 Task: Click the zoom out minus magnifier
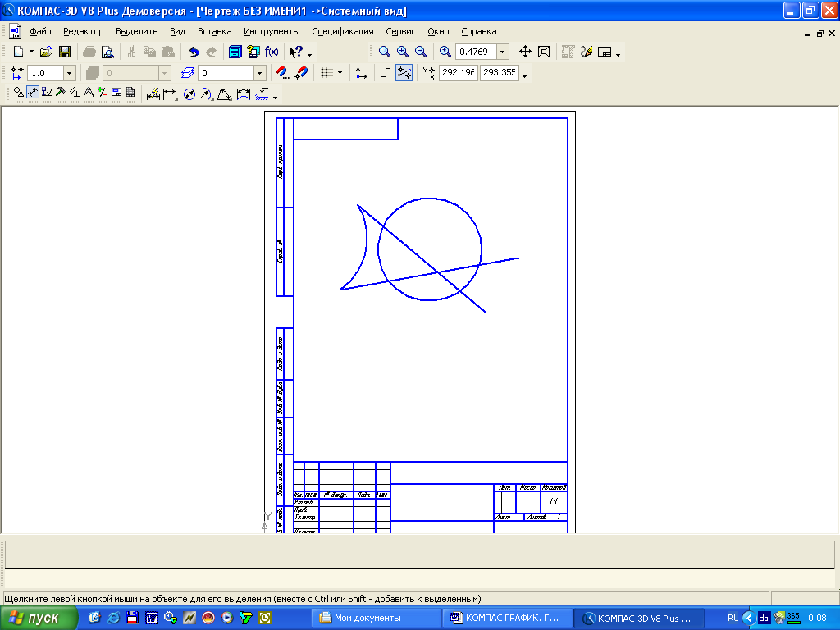[421, 52]
